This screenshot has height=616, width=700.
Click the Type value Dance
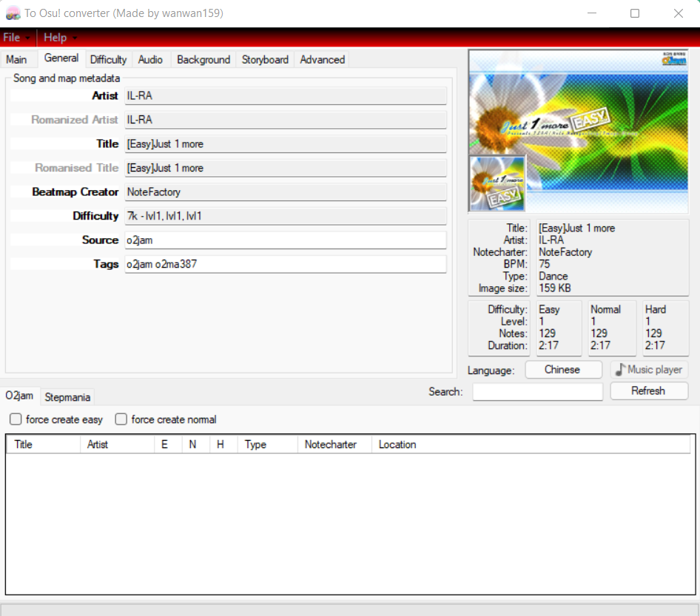click(553, 276)
